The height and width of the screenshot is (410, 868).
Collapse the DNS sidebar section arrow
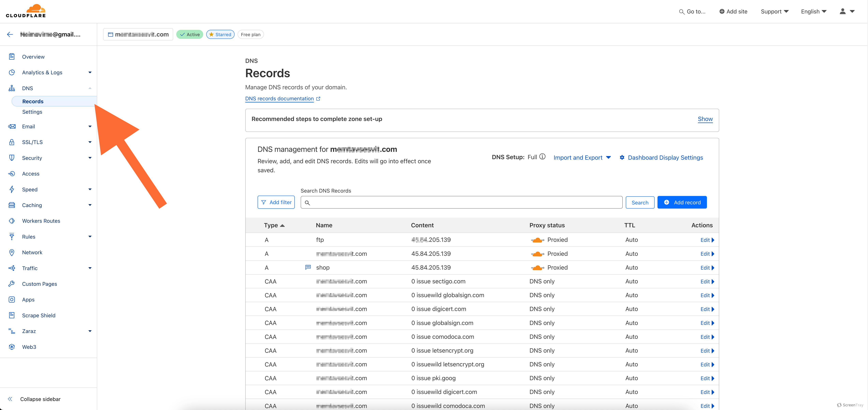pos(90,88)
